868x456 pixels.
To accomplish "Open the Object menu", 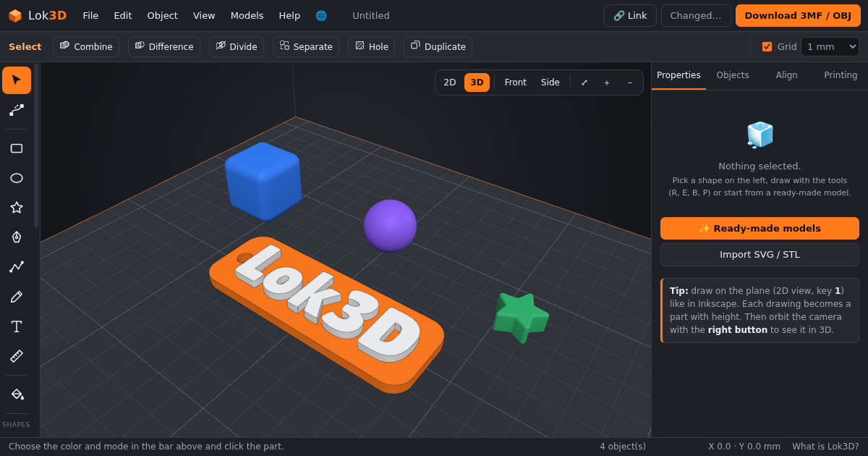I will tap(162, 15).
